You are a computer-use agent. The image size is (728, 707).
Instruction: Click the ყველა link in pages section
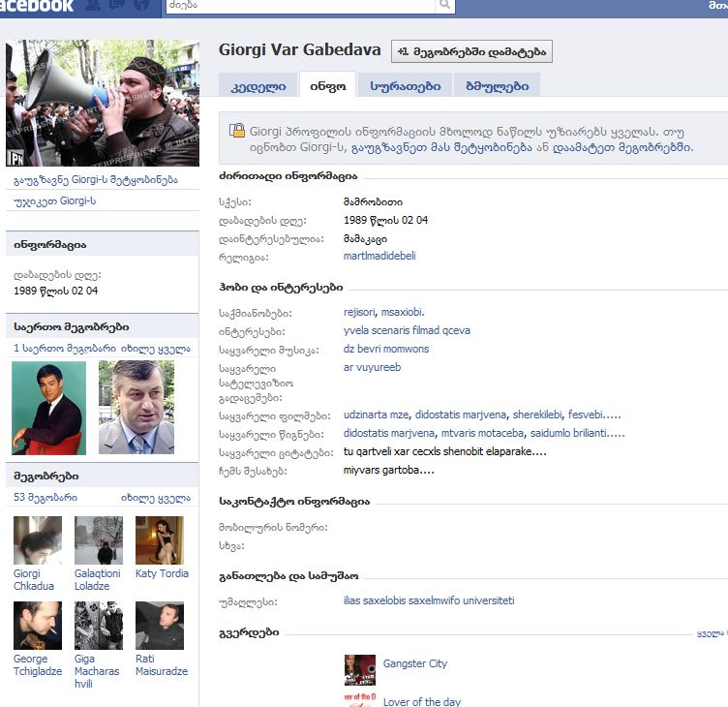click(712, 633)
